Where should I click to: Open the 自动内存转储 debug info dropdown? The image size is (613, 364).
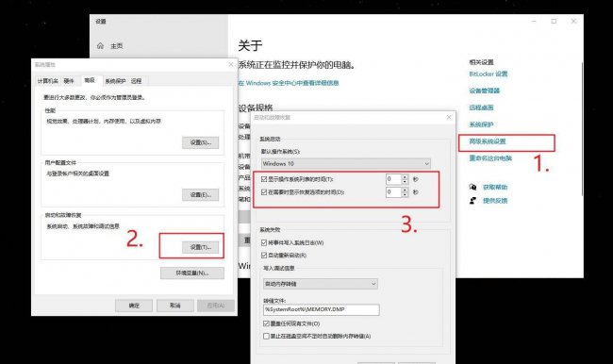[321, 284]
